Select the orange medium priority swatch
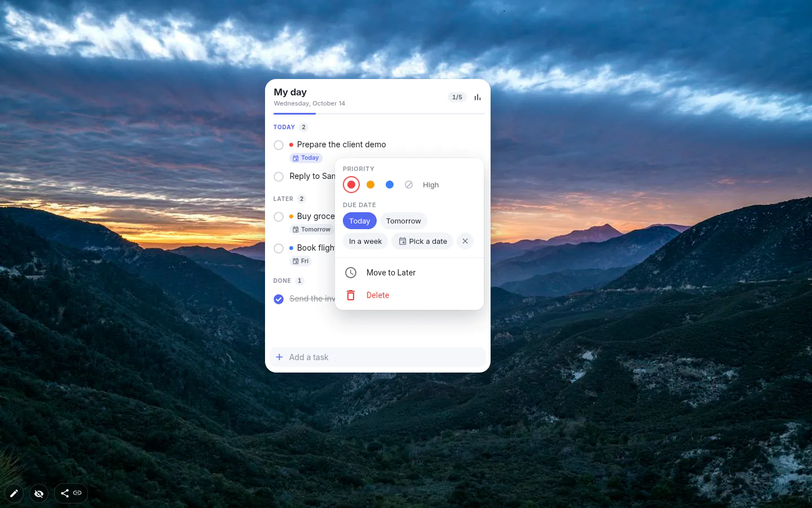812x508 pixels. click(x=370, y=185)
